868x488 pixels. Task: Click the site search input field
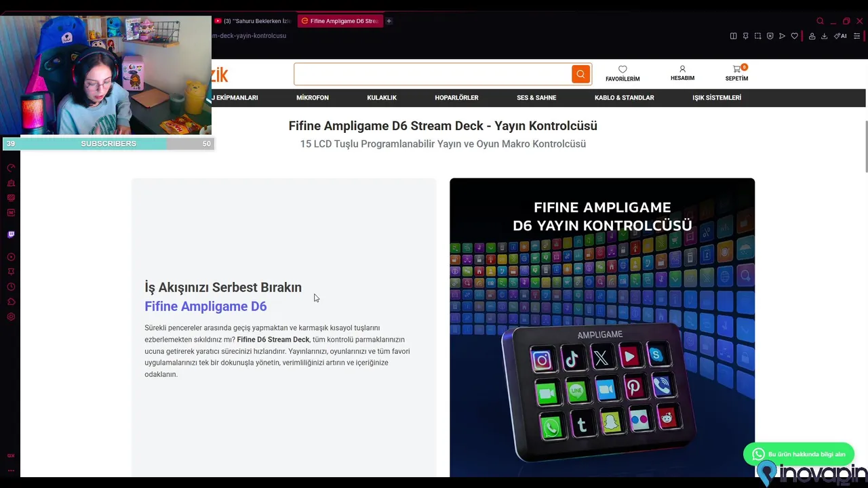433,75
